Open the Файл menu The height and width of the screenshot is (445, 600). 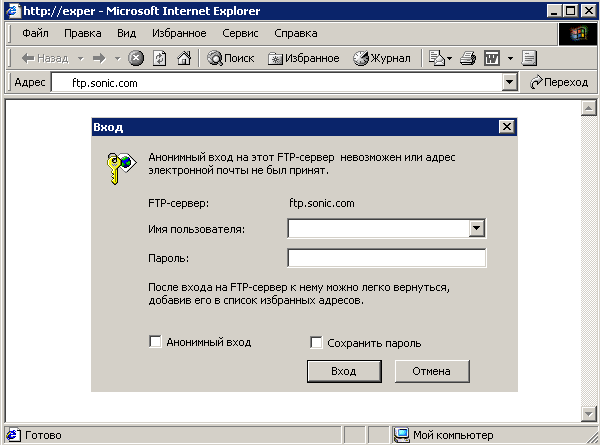[35, 33]
